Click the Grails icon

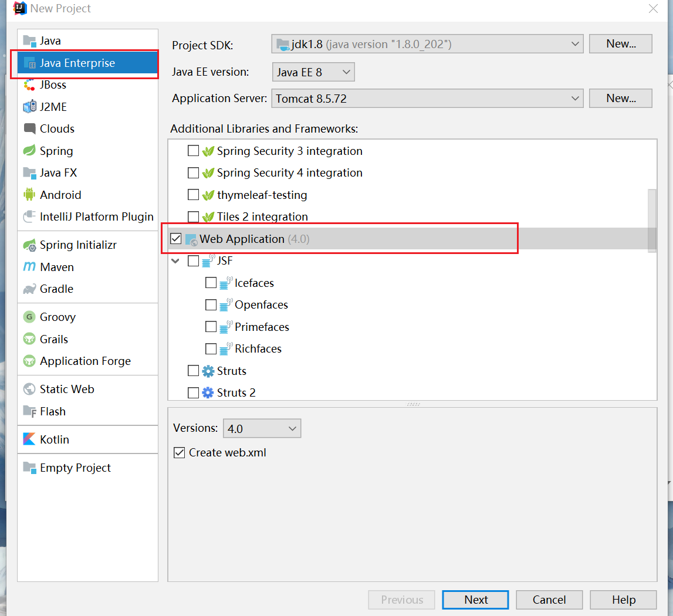click(x=29, y=339)
